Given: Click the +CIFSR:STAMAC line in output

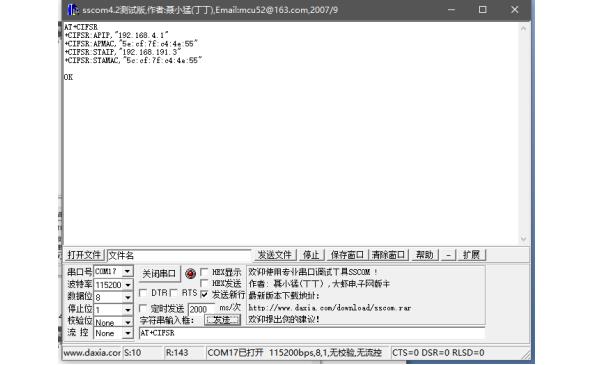Looking at the screenshot, I should click(133, 60).
